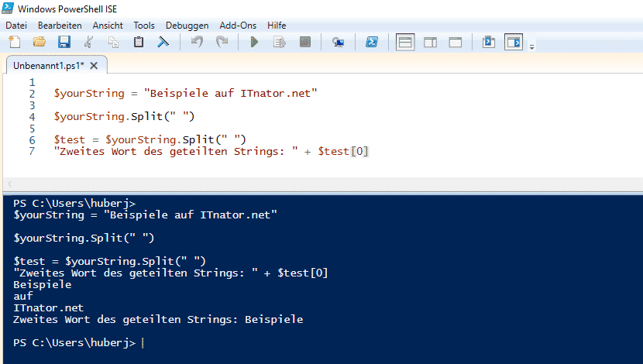Image resolution: width=643 pixels, height=364 pixels.
Task: Click console output line "ITnator.net"
Action: pyautogui.click(x=48, y=307)
